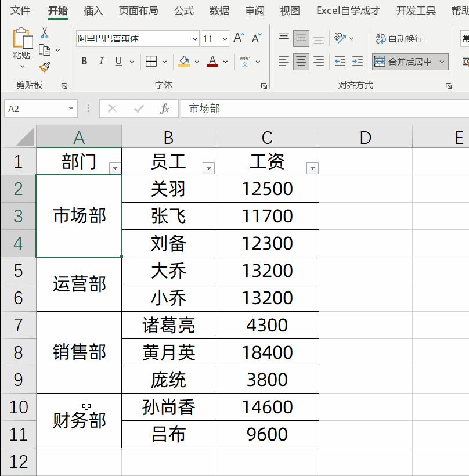This screenshot has height=476, width=469.
Task: Click the Insert Function fx button
Action: [164, 109]
